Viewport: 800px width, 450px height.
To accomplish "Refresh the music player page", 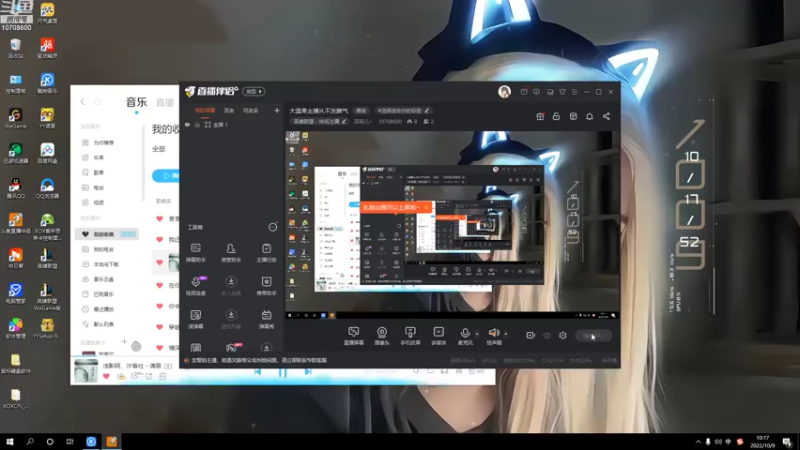I will click(97, 102).
